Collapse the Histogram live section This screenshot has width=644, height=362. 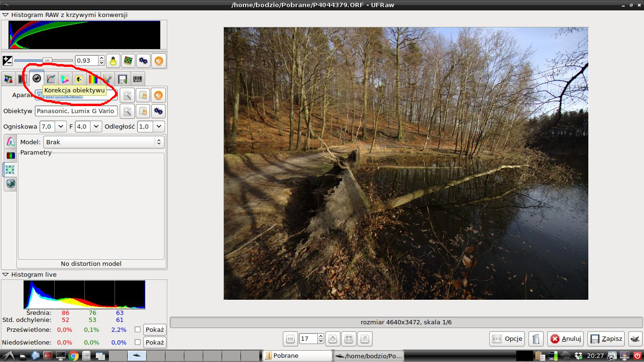pos(6,274)
